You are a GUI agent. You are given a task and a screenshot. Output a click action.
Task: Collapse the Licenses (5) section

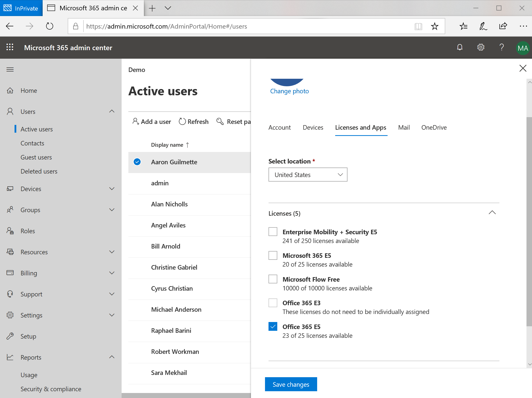coord(492,213)
